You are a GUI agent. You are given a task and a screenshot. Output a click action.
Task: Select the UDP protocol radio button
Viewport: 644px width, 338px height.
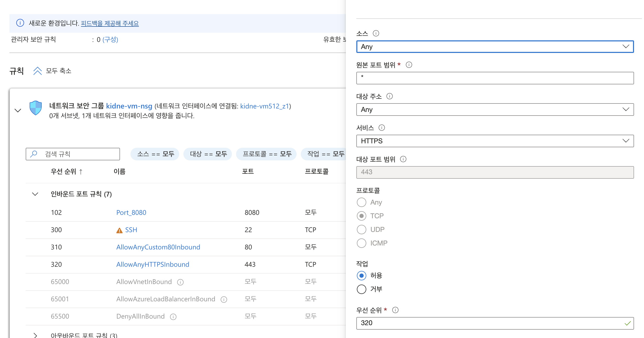pyautogui.click(x=361, y=230)
